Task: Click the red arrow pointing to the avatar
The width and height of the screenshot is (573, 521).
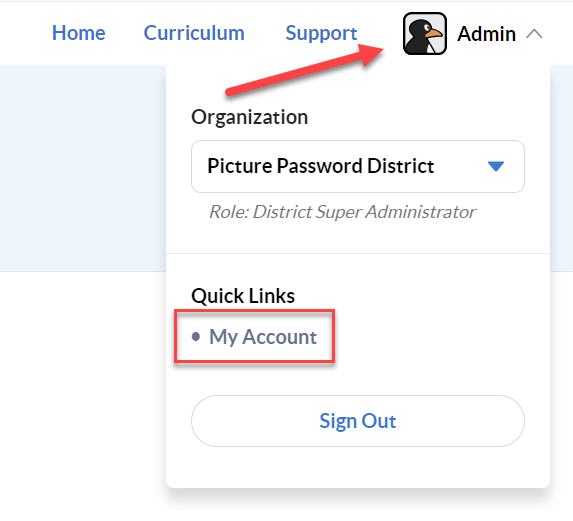Action: 304,70
